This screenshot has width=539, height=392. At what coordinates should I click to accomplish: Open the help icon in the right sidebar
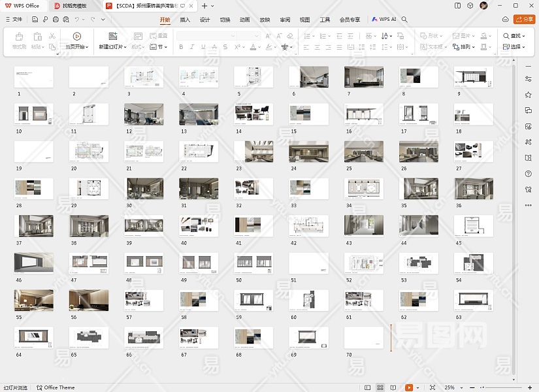click(528, 174)
